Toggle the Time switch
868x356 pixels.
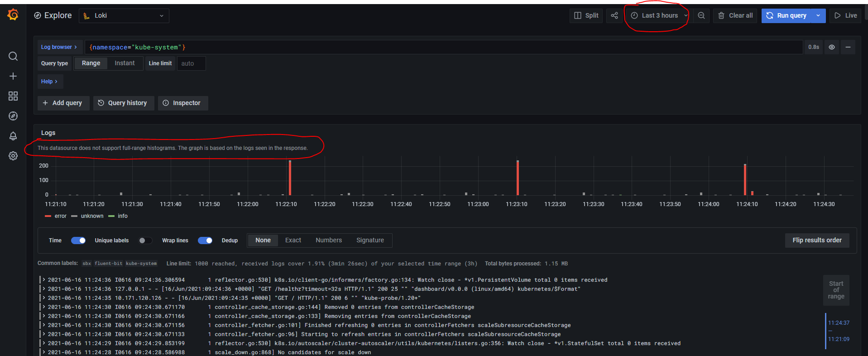(x=78, y=241)
